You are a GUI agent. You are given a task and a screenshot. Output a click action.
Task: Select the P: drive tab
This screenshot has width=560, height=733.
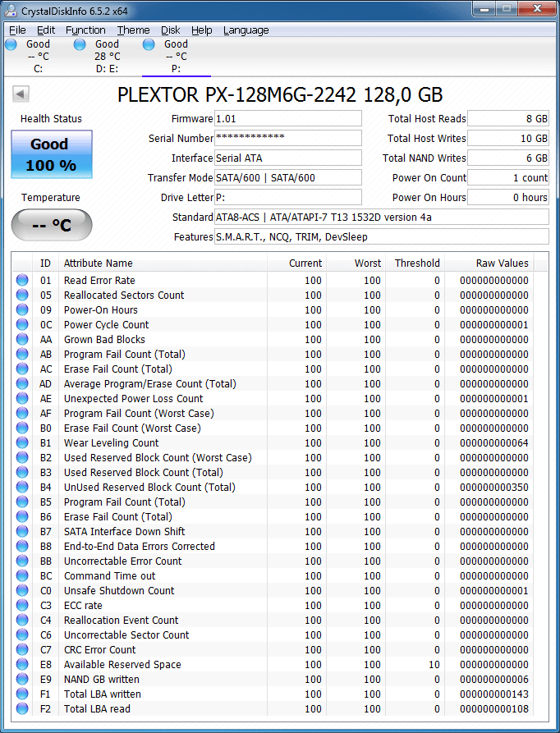[177, 57]
